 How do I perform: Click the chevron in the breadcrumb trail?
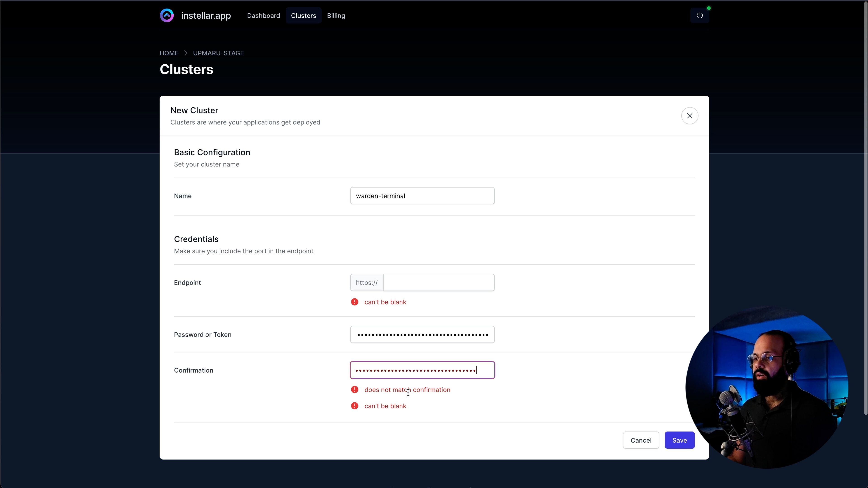186,53
